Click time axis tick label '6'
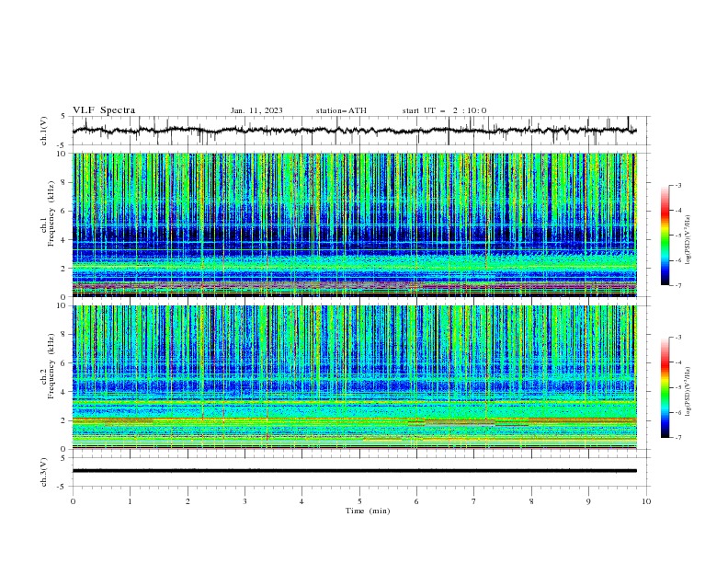The width and height of the screenshot is (728, 563). point(417,501)
